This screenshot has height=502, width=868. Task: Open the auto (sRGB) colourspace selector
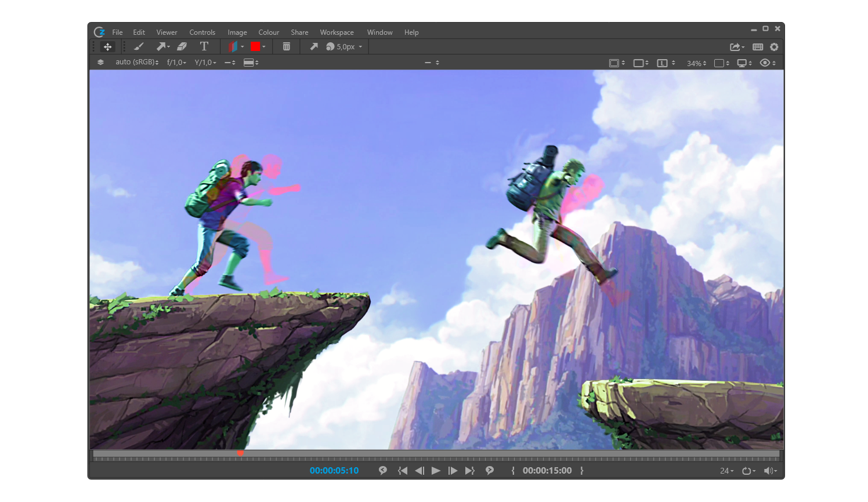pos(137,62)
